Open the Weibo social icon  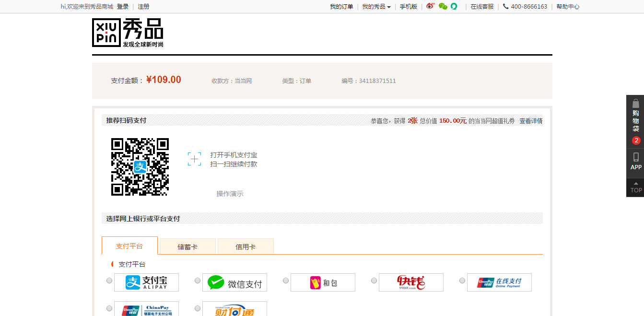(x=430, y=6)
